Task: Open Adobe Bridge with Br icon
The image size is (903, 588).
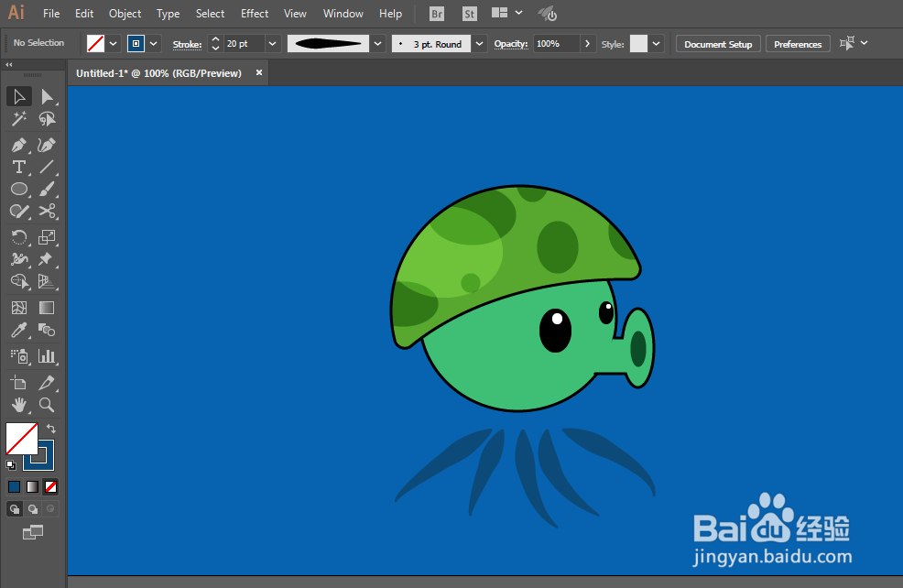Action: click(x=437, y=14)
